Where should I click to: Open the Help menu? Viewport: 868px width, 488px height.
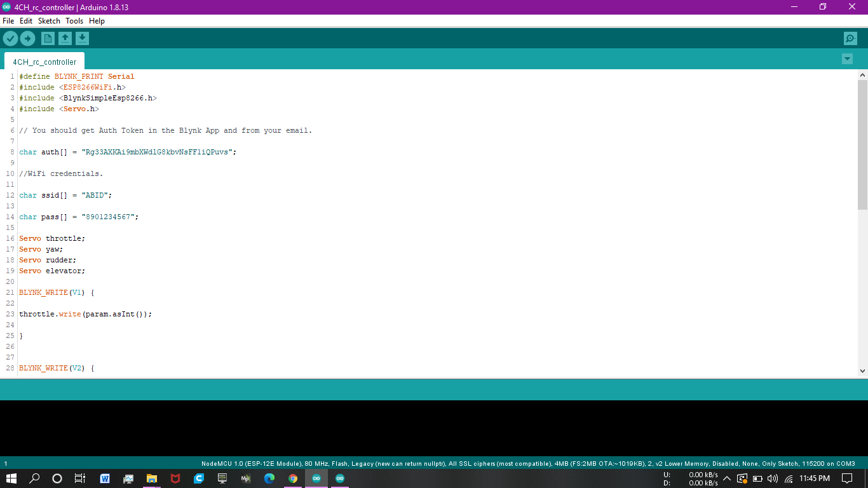pyautogui.click(x=97, y=21)
